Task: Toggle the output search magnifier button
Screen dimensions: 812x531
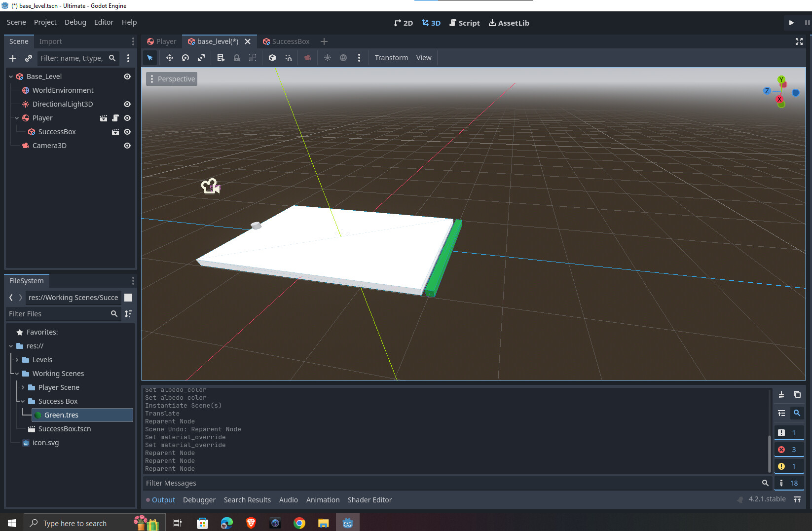Action: tap(797, 413)
